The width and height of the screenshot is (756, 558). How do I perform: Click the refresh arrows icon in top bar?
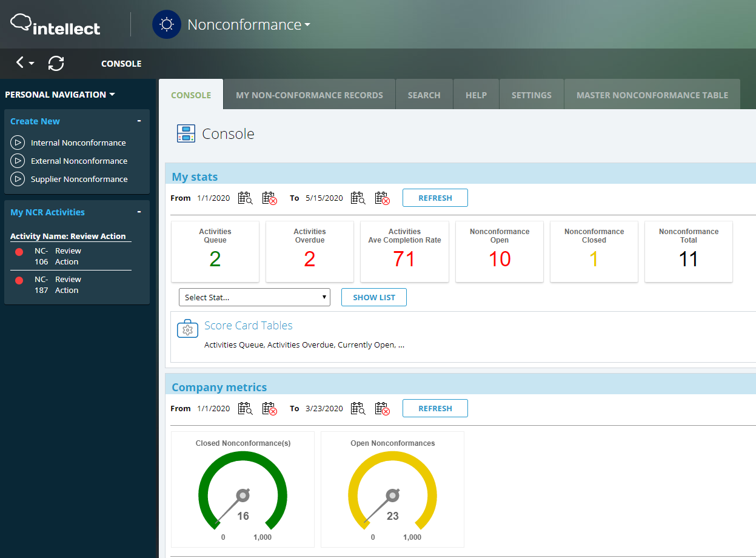tap(56, 63)
